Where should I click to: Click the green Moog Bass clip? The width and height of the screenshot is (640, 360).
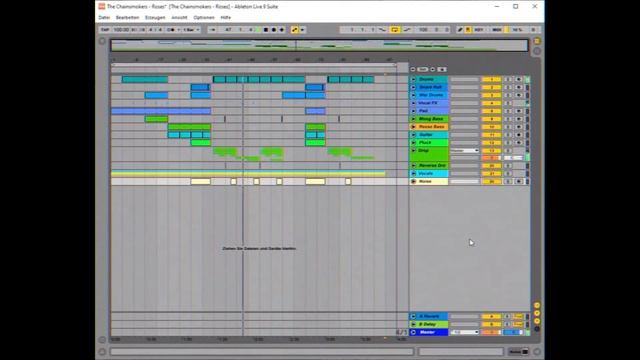coord(156,119)
